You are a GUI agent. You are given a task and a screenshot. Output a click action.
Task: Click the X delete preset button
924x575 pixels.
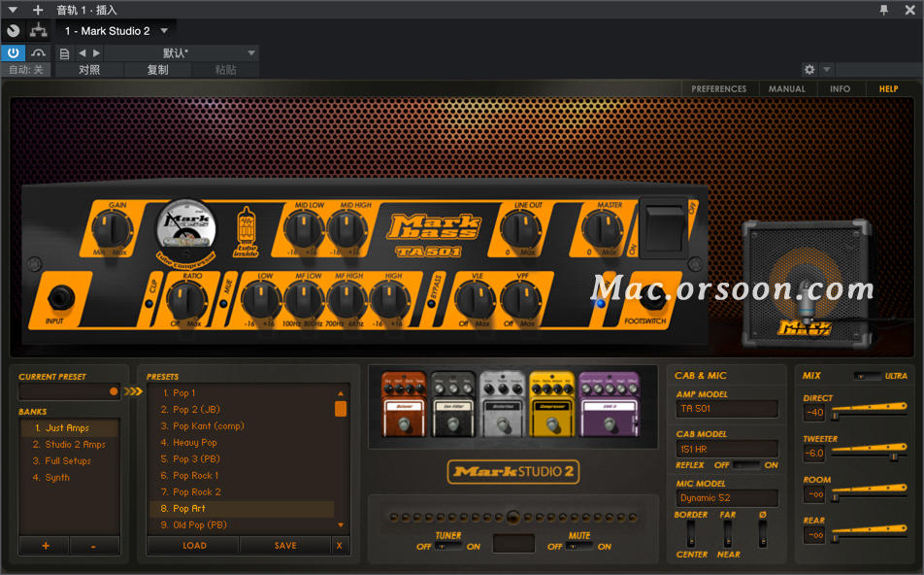click(x=340, y=546)
